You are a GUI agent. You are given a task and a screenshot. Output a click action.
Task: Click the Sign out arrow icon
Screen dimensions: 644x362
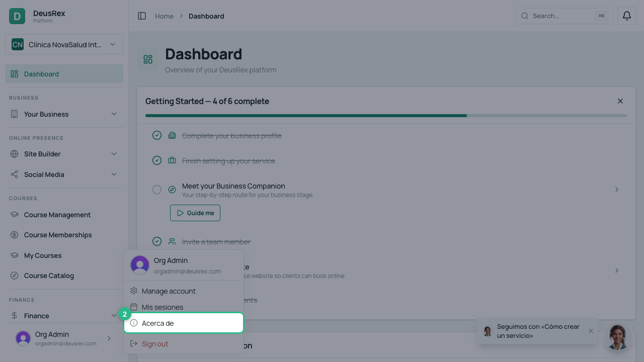pyautogui.click(x=134, y=344)
